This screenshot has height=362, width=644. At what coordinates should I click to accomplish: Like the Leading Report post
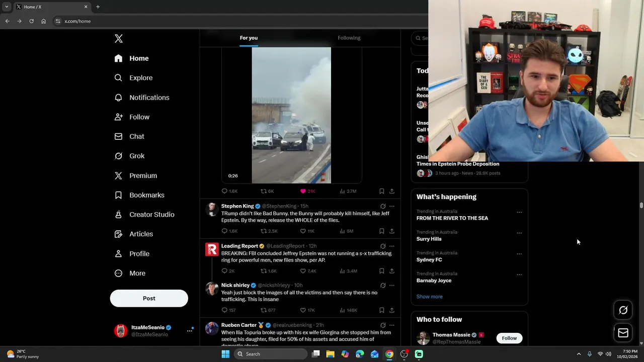(308, 271)
